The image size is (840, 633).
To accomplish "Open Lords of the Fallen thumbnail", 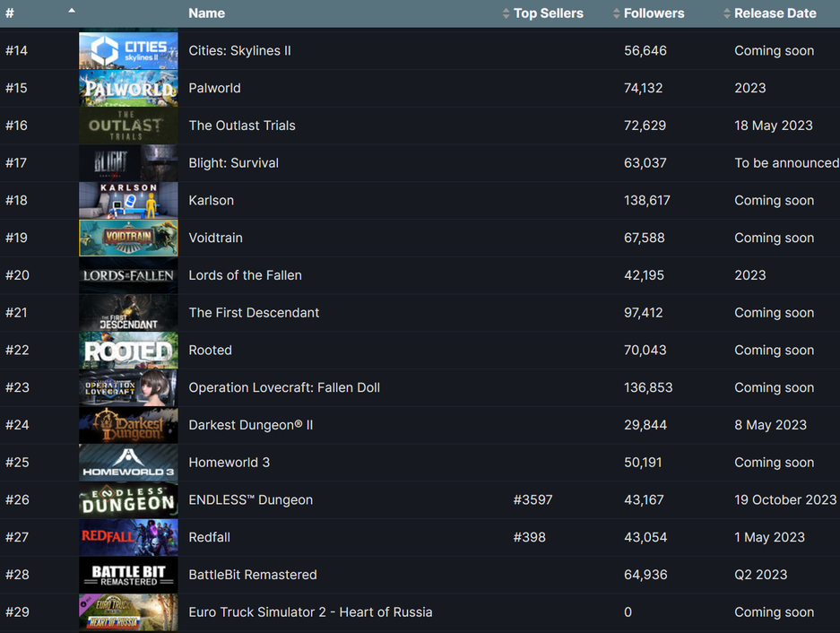I will (x=128, y=275).
